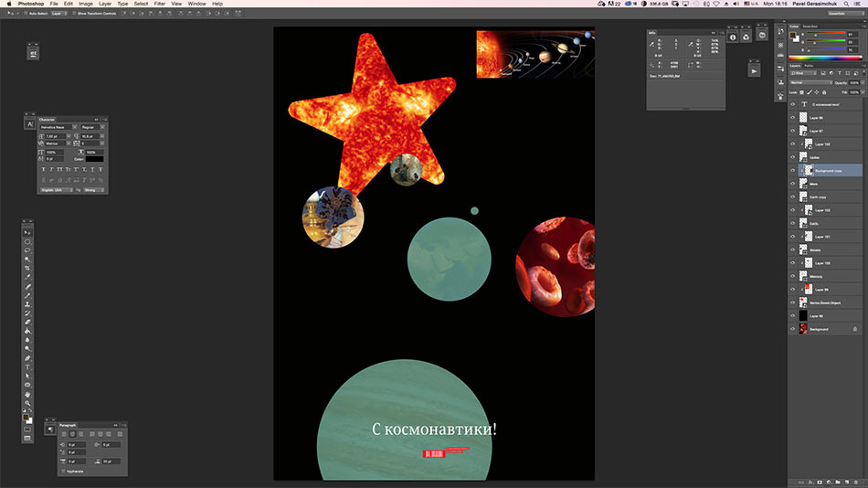Screen dimensions: 868x488
Task: Select the Eyedropper tool in the toolbox
Action: [27, 277]
